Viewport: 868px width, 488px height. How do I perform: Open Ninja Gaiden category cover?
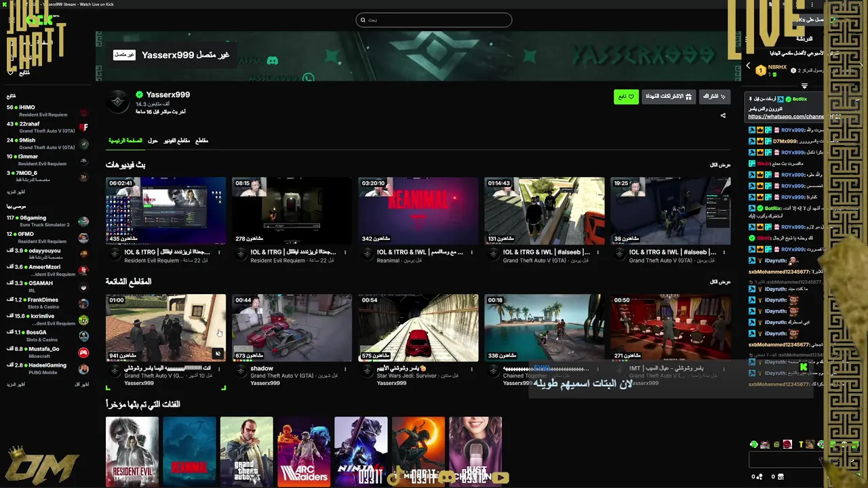[361, 451]
